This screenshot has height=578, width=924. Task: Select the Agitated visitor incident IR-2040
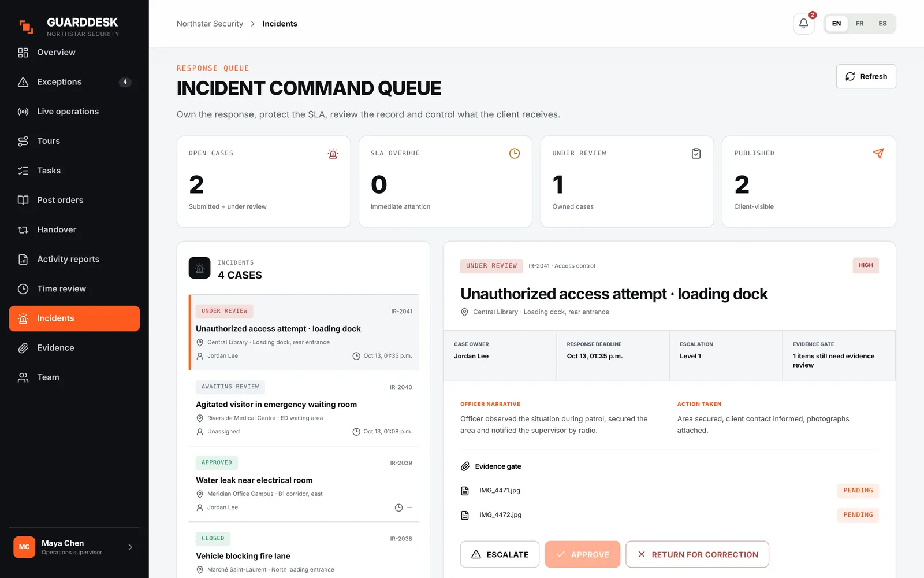coord(304,409)
